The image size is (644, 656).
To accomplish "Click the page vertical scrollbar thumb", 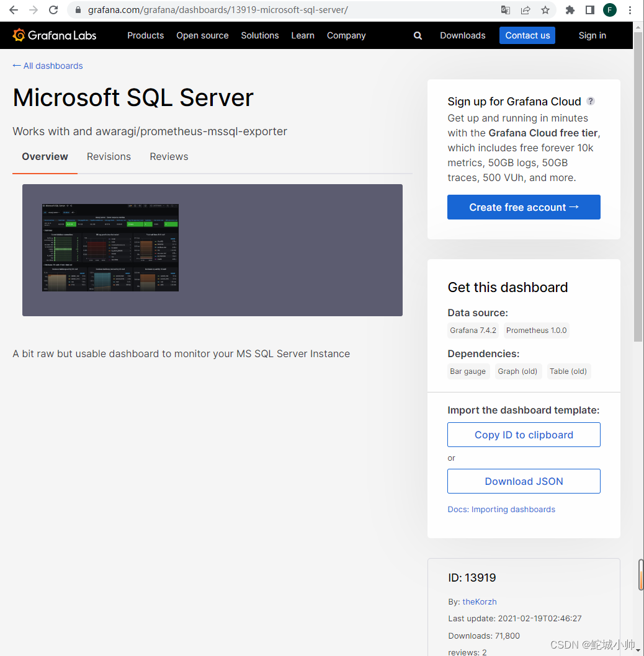I will coord(638,186).
